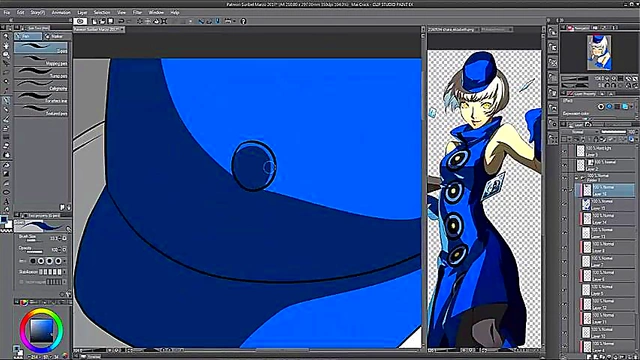Collapse the Folder 1 layer group
Viewport: 640px width, 360px height.
(577, 178)
